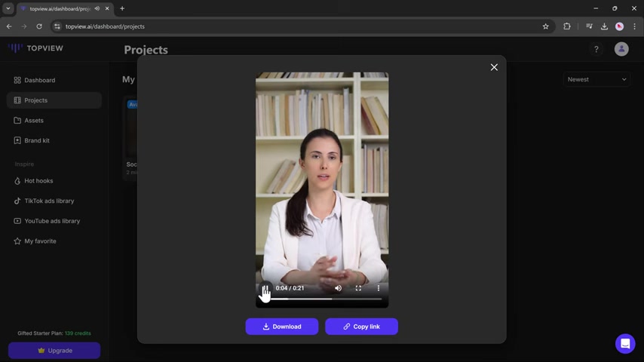Reload the page

(39, 26)
